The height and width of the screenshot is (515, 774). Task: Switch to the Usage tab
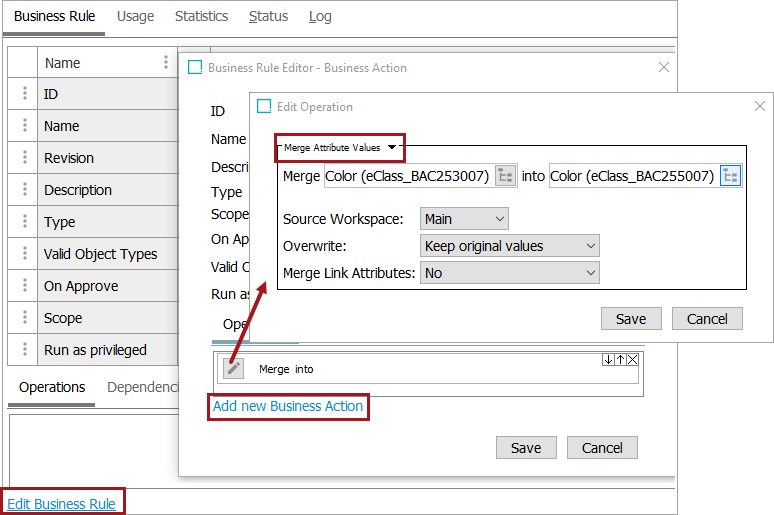[x=136, y=16]
